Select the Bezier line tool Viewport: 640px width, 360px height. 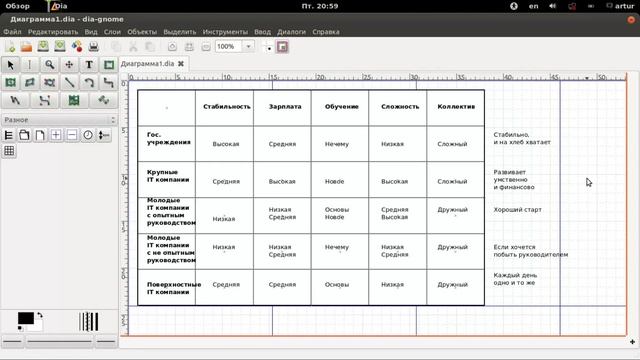(x=44, y=100)
